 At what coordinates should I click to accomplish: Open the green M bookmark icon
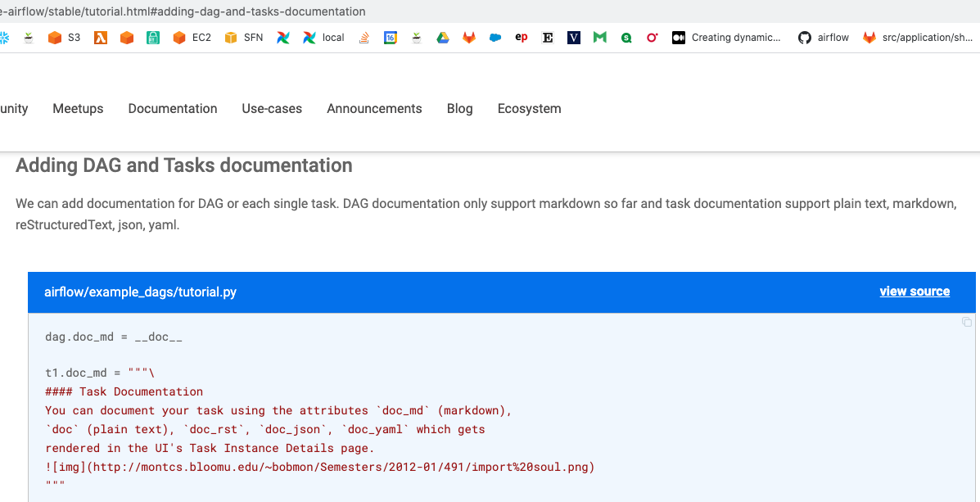[x=600, y=38]
